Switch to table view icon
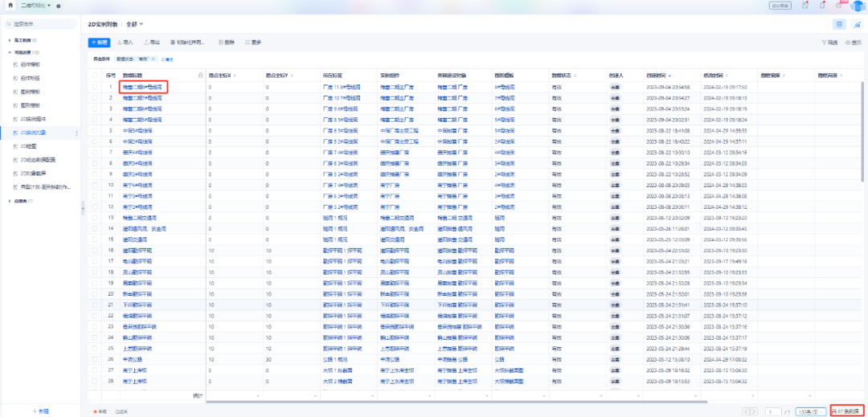 tap(839, 24)
